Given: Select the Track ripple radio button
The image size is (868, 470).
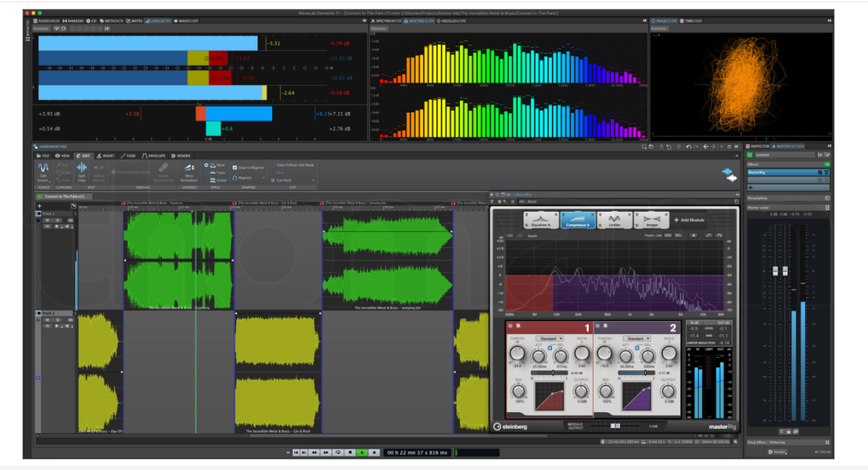Looking at the screenshot, I should [x=206, y=173].
